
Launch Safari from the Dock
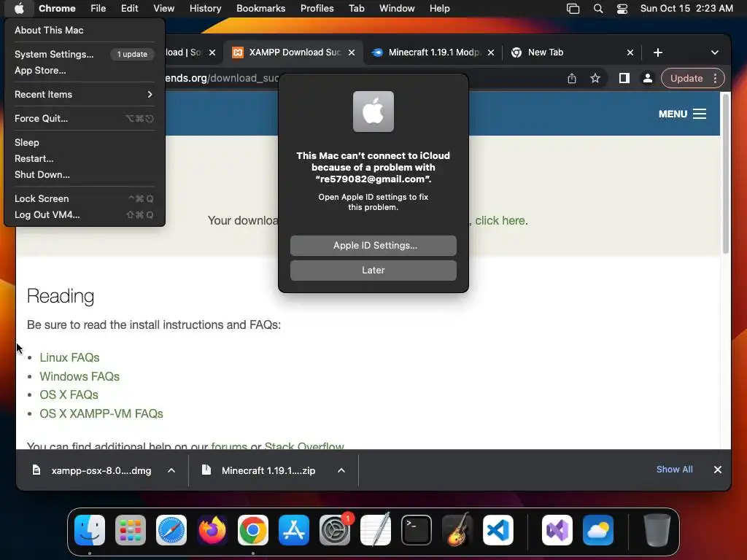pos(171,530)
